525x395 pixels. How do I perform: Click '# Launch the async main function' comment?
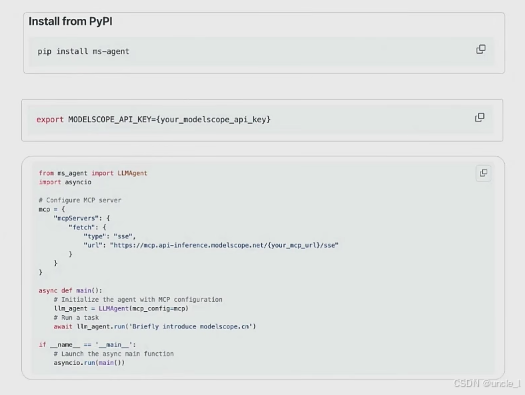114,354
